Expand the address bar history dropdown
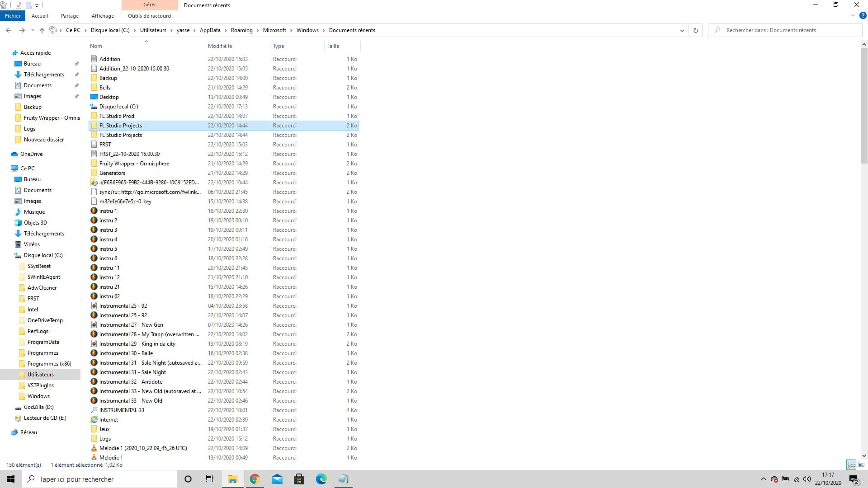Screen dimensions: 868x488 (x=682, y=30)
